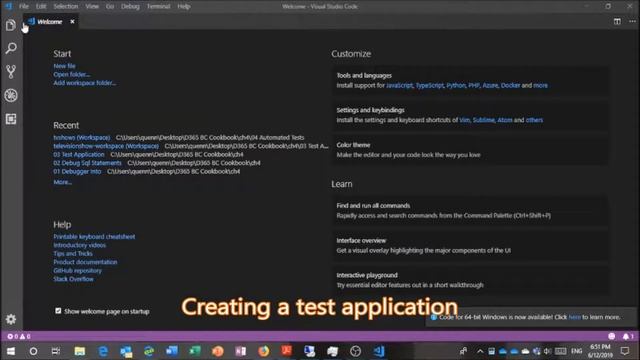Open GitHub repository link
Screen dimensions: 640x360
click(77, 271)
